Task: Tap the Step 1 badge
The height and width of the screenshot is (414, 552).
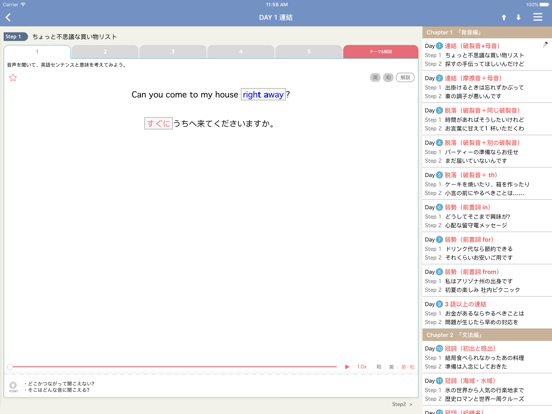Action: click(x=15, y=37)
